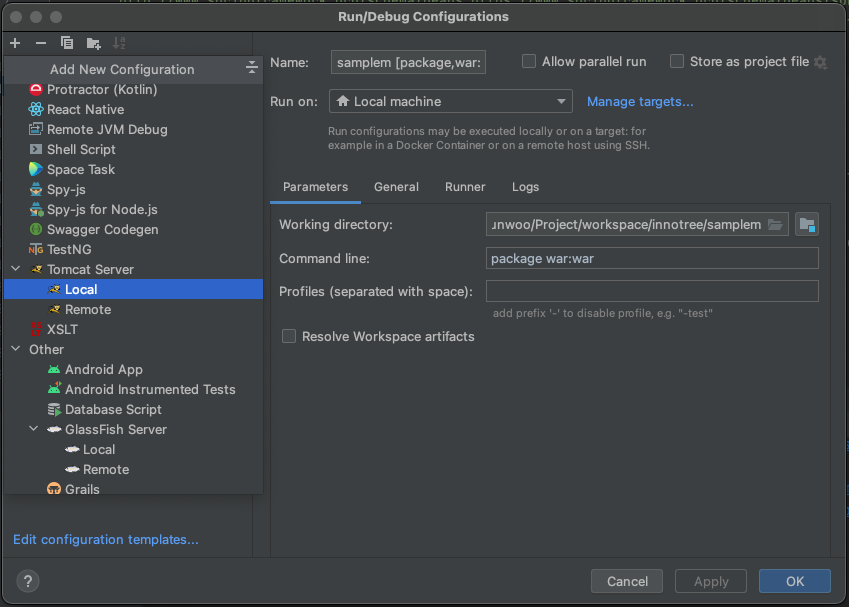849x607 pixels.
Task: Open the Runner tab
Action: [465, 187]
